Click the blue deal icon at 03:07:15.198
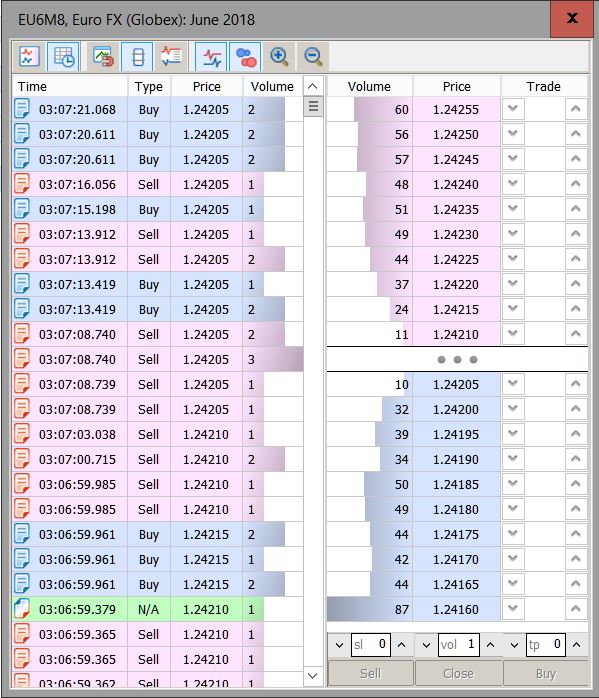The height and width of the screenshot is (698, 599). coord(22,209)
